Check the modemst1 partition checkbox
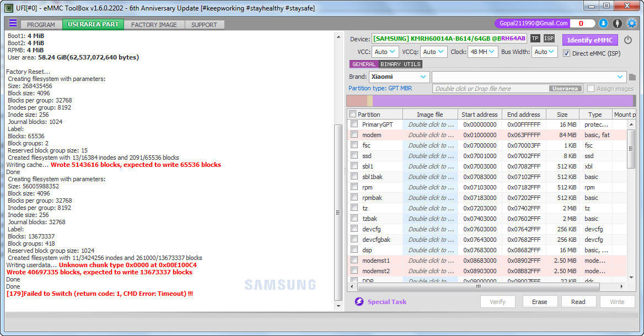Screen dimensions: 644x336 [354, 260]
